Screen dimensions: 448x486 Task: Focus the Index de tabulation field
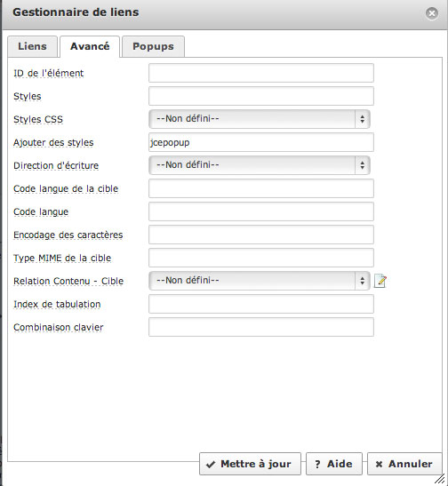[x=261, y=304]
